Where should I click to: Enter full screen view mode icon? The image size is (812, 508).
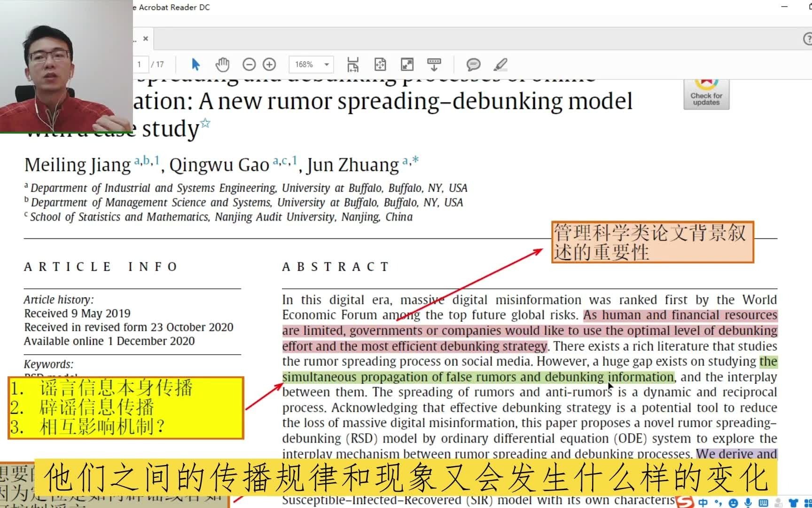(x=407, y=64)
